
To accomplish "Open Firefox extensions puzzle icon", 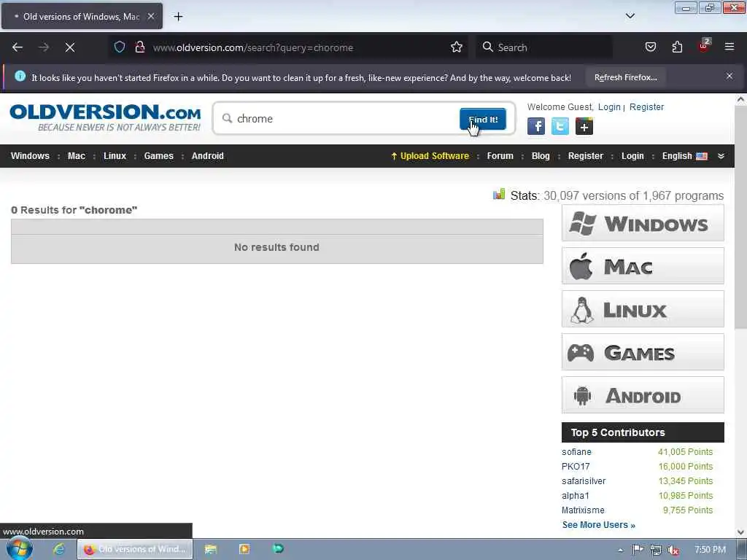I will point(677,47).
